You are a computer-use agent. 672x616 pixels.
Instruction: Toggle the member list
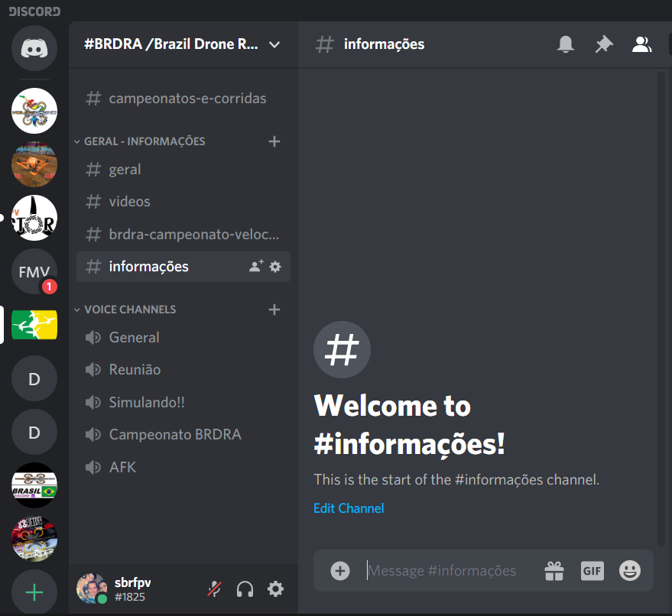(641, 45)
